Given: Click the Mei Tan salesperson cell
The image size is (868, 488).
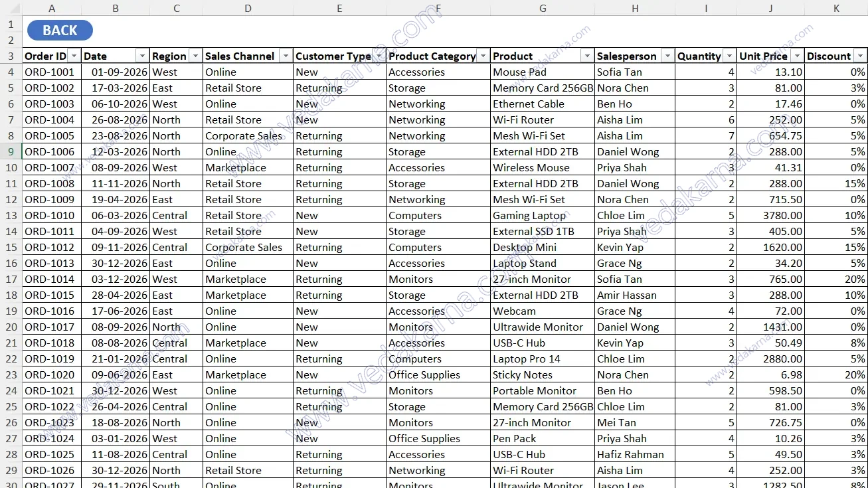Looking at the screenshot, I should (x=635, y=423).
